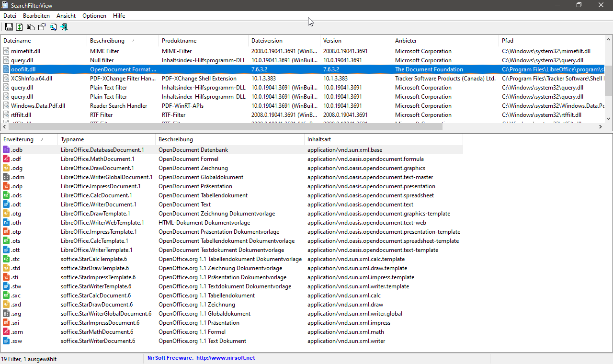Click the Copy selected items toolbar icon
The height and width of the screenshot is (364, 613).
(31, 27)
